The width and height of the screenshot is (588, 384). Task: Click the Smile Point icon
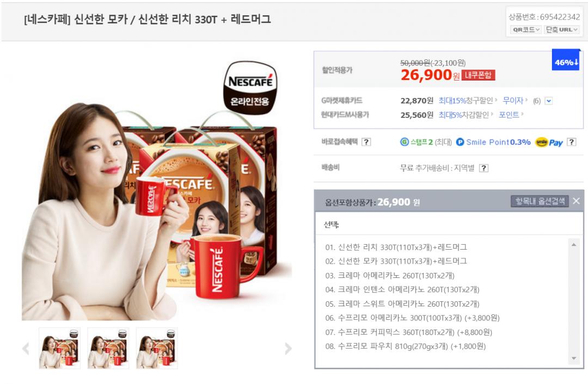pyautogui.click(x=460, y=142)
